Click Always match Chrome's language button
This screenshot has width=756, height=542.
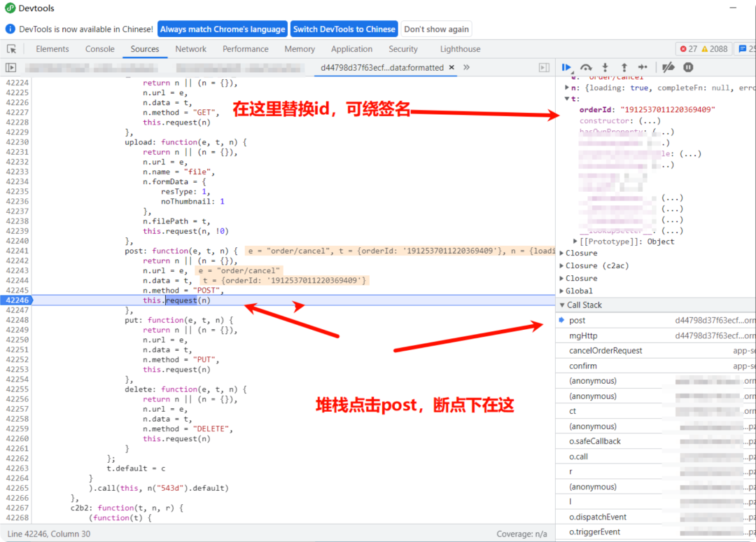(x=223, y=29)
